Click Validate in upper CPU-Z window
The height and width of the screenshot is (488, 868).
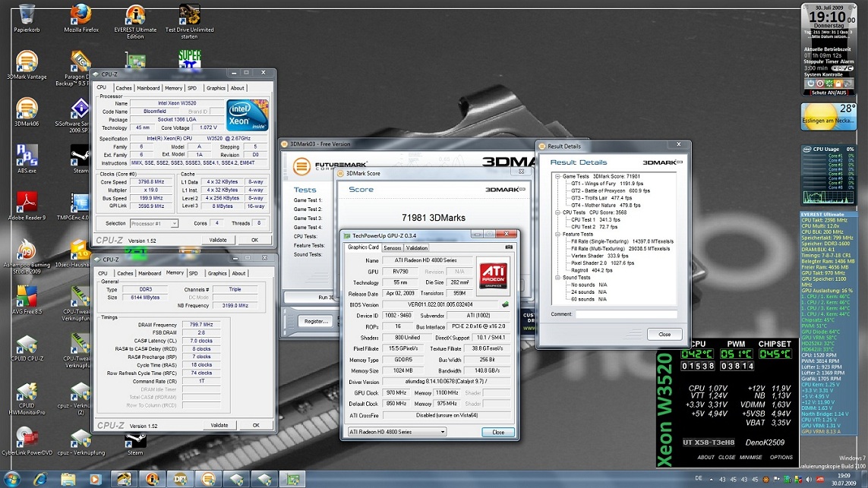point(217,240)
